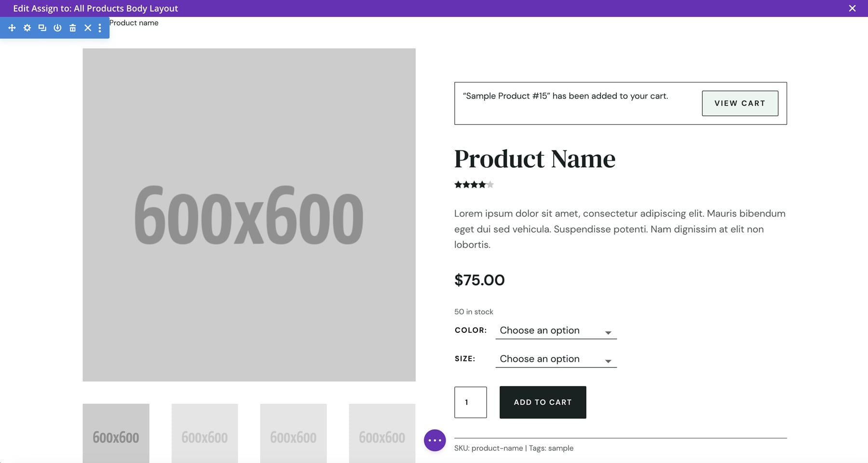Duplicate the section with the clone icon
This screenshot has width=868, height=463.
point(42,28)
